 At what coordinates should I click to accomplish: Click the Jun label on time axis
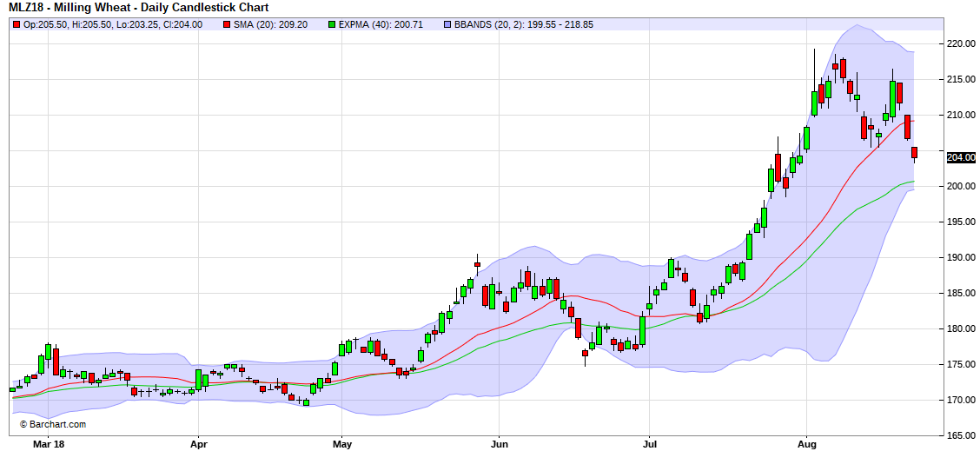pyautogui.click(x=500, y=444)
